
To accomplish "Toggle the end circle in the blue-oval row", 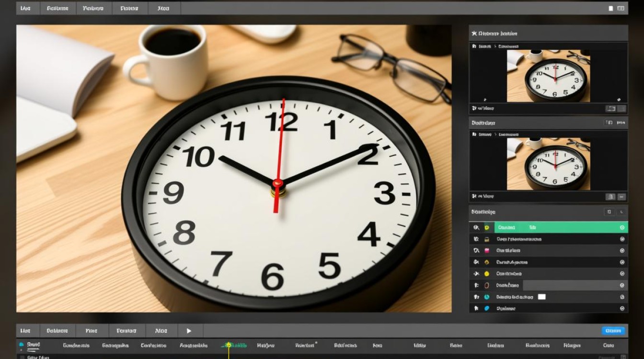I will [622, 309].
